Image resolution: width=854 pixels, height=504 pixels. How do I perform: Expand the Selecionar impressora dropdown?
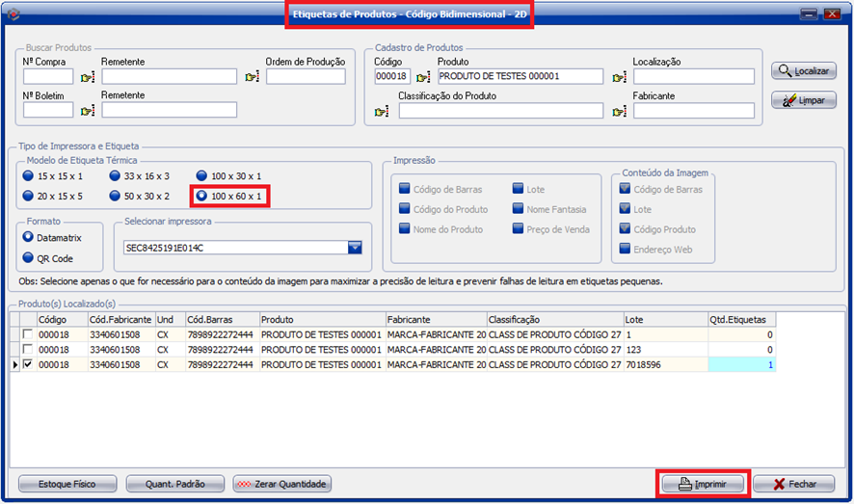355,248
